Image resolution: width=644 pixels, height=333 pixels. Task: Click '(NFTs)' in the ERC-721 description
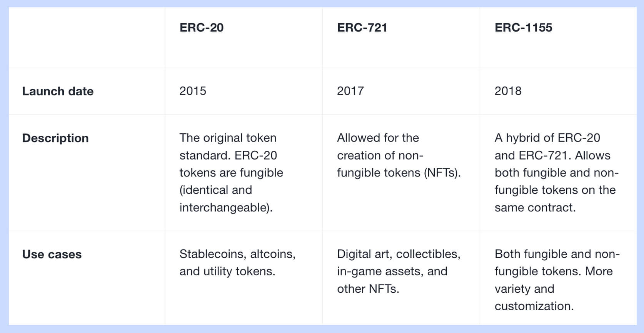pyautogui.click(x=442, y=173)
